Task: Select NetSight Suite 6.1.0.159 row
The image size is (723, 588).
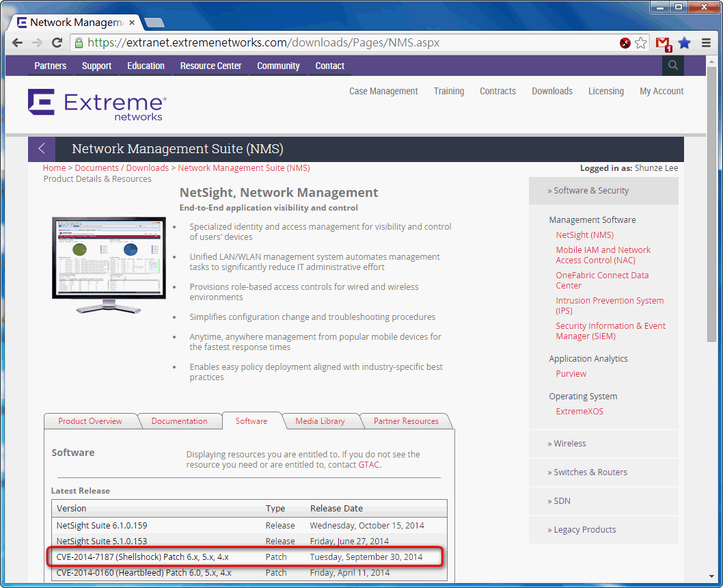Action: [x=249, y=525]
